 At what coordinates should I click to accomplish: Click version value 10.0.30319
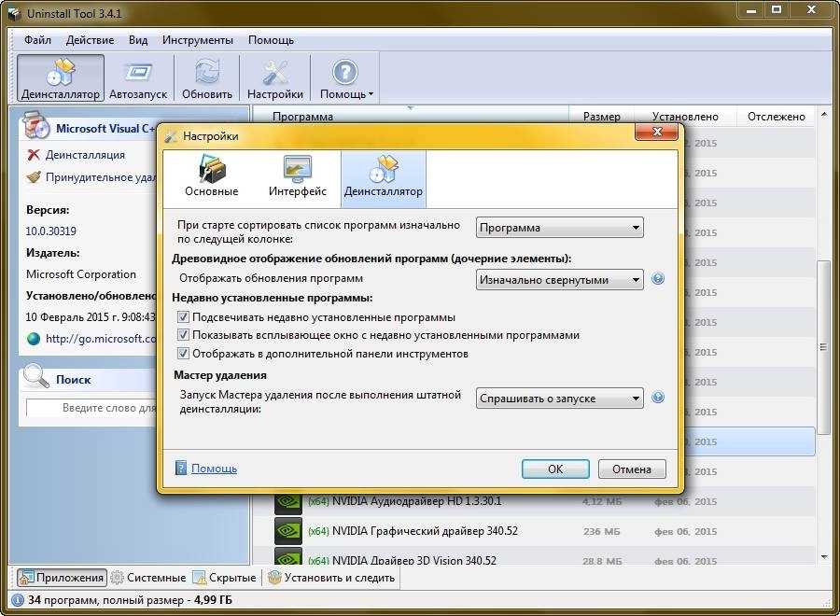tap(51, 231)
